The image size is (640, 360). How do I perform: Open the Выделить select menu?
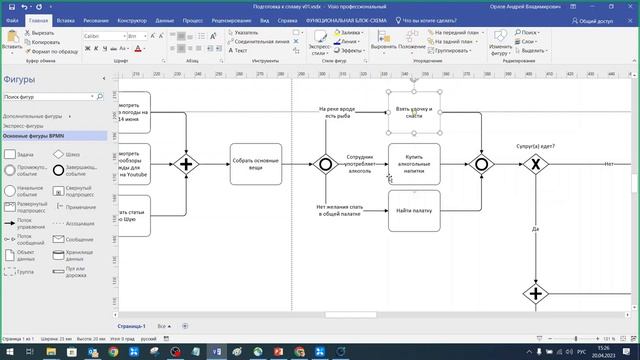coord(531,51)
